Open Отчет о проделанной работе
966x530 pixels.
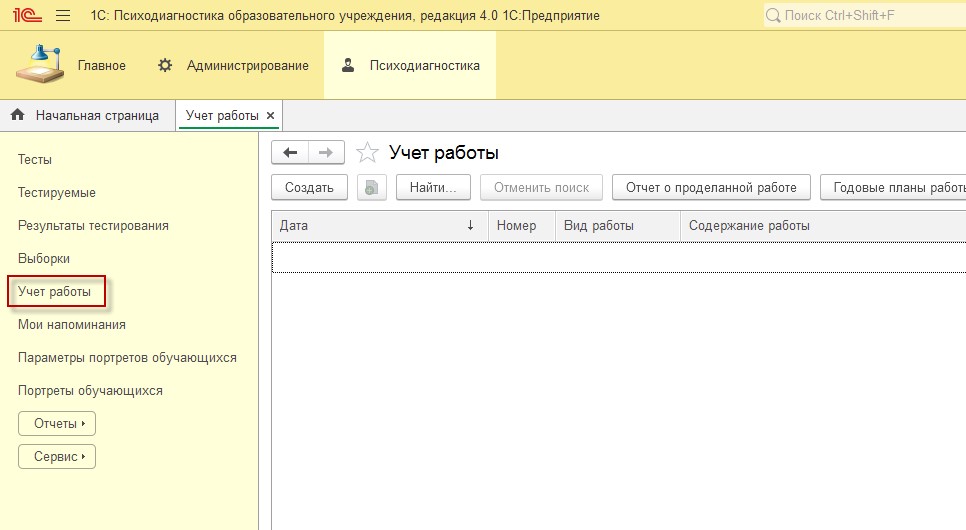pos(711,187)
